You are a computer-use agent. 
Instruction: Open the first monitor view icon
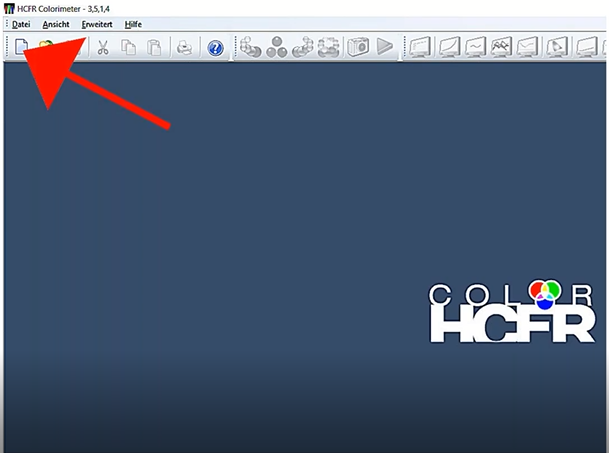point(420,47)
